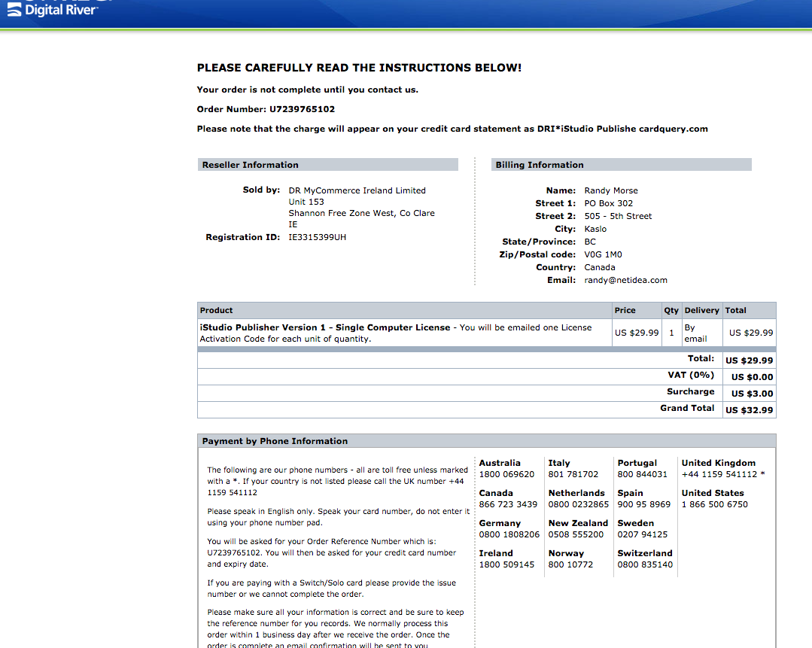Click the United Kingdom phone number
Viewport: 812px width, 648px height.
[x=719, y=474]
